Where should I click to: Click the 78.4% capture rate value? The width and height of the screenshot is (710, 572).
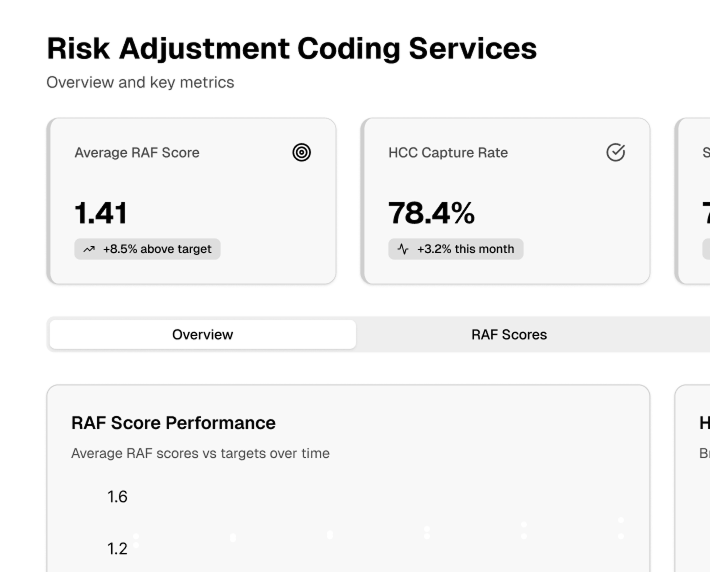[x=431, y=213]
